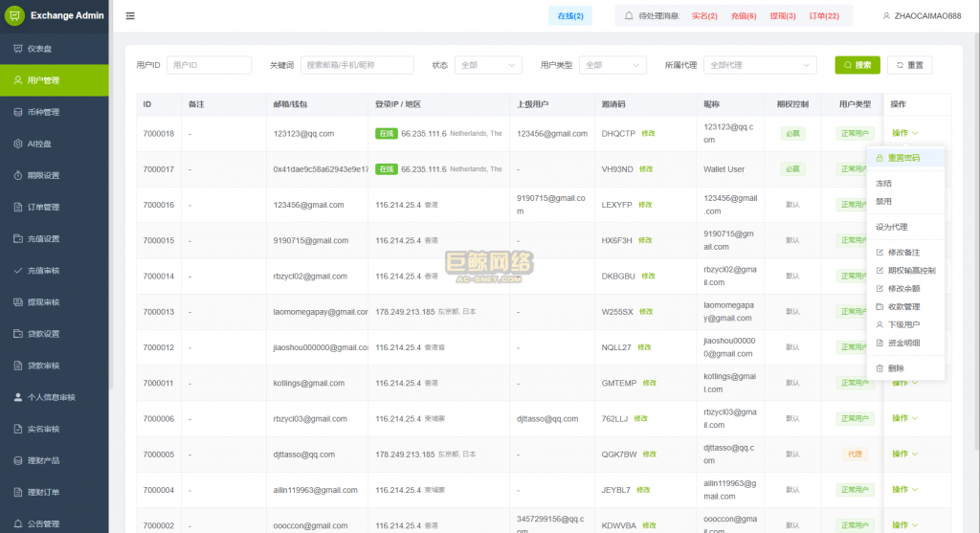
Task: Click IP 178.249.213.185 in row 7000013
Action: (x=405, y=312)
